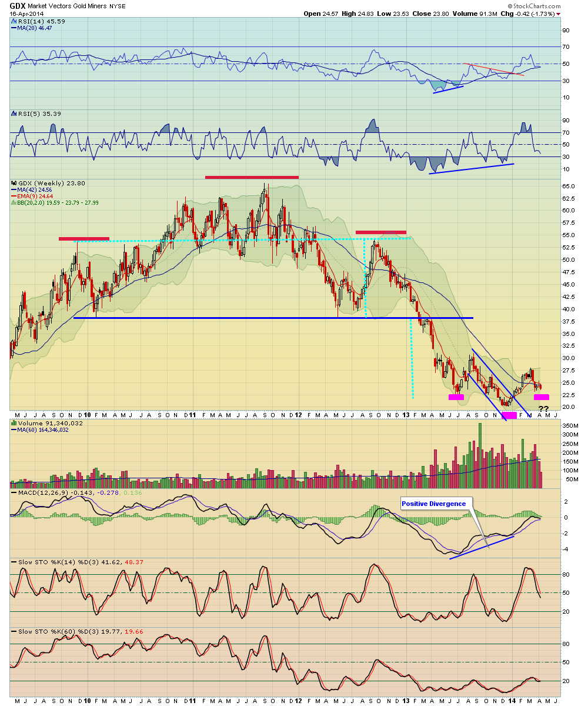Click the year 10 label on bottom axis
The image size is (588, 706).
tap(88, 701)
